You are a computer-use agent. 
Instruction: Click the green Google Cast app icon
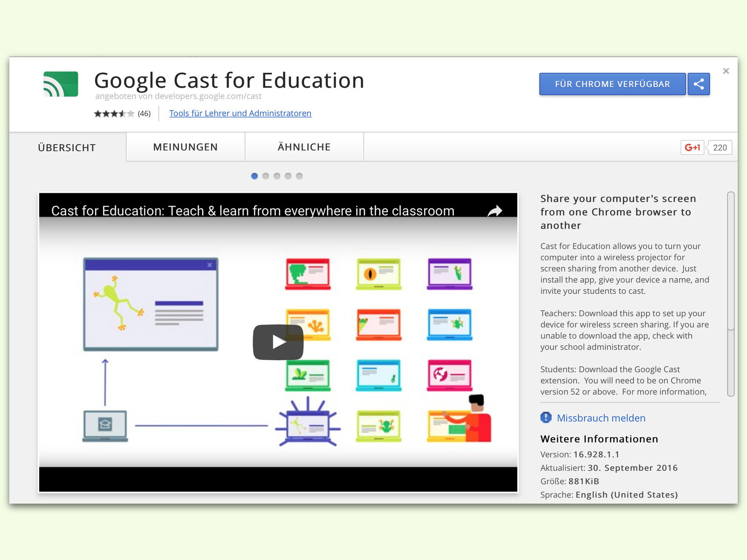(x=61, y=84)
